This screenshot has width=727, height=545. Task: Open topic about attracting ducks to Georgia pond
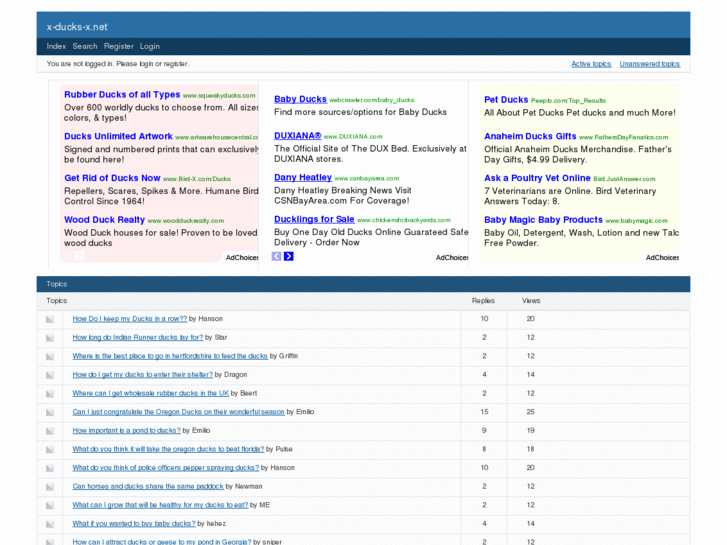point(162,541)
